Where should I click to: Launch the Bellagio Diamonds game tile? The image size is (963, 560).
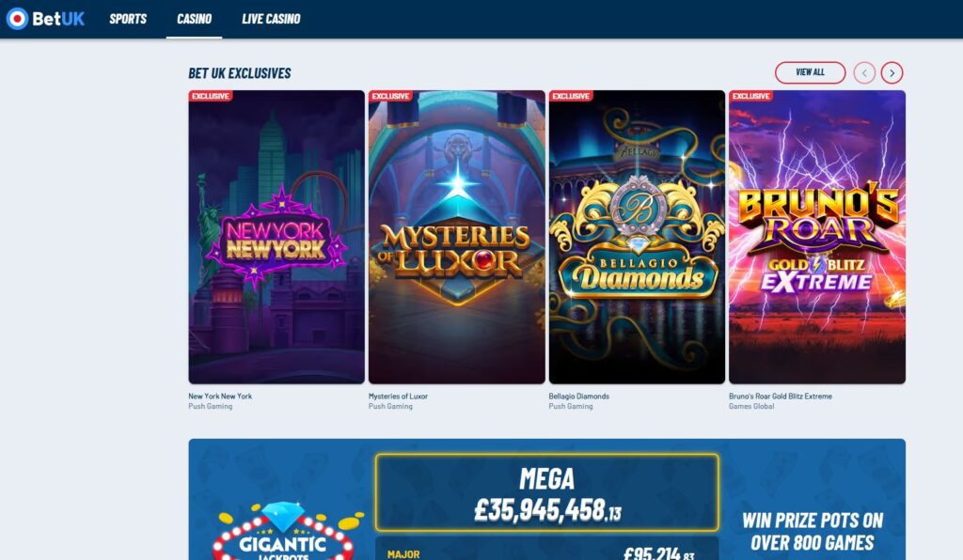tap(637, 237)
